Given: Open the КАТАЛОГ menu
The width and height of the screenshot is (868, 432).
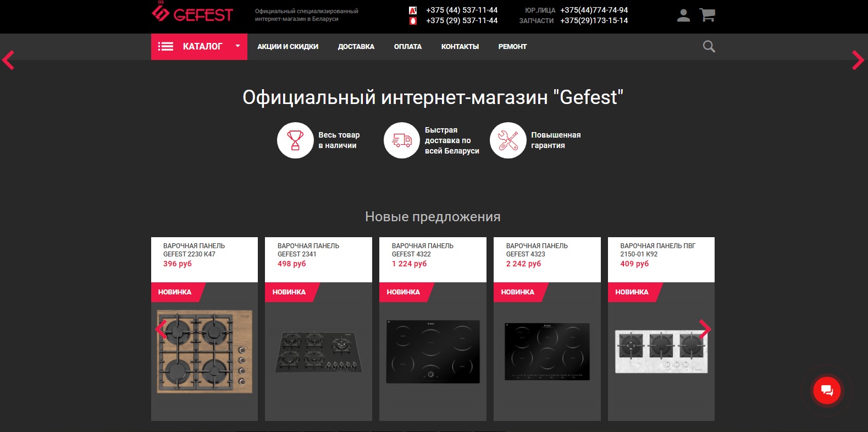Looking at the screenshot, I should (199, 47).
